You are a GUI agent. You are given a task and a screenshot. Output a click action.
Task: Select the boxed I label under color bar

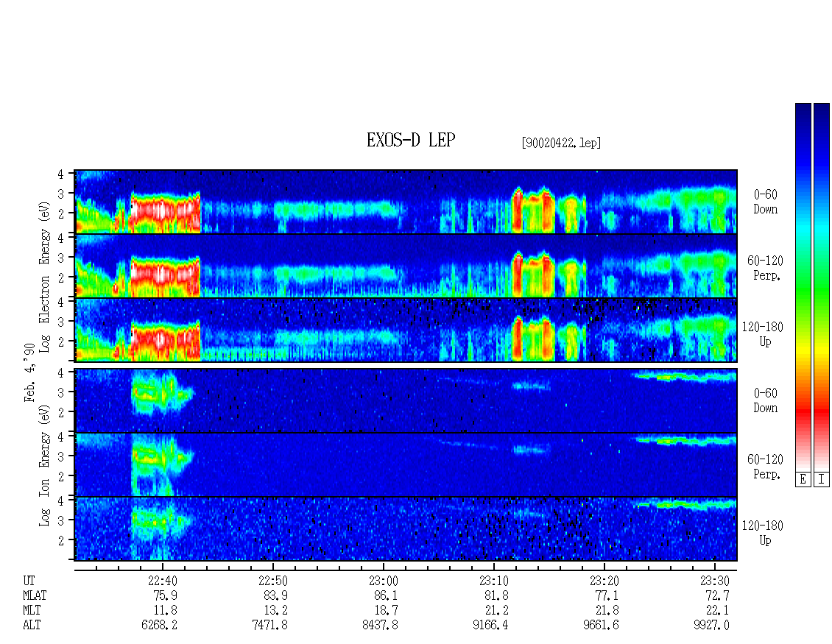coord(822,479)
